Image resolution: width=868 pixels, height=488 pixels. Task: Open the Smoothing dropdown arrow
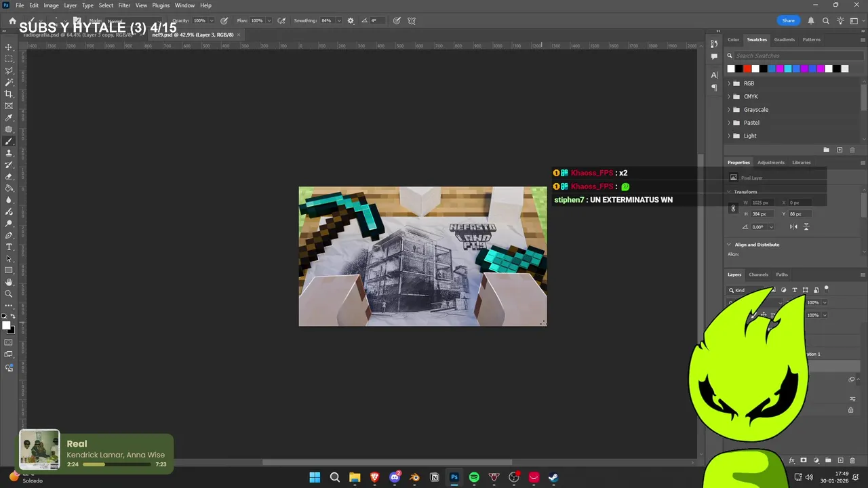click(x=339, y=21)
